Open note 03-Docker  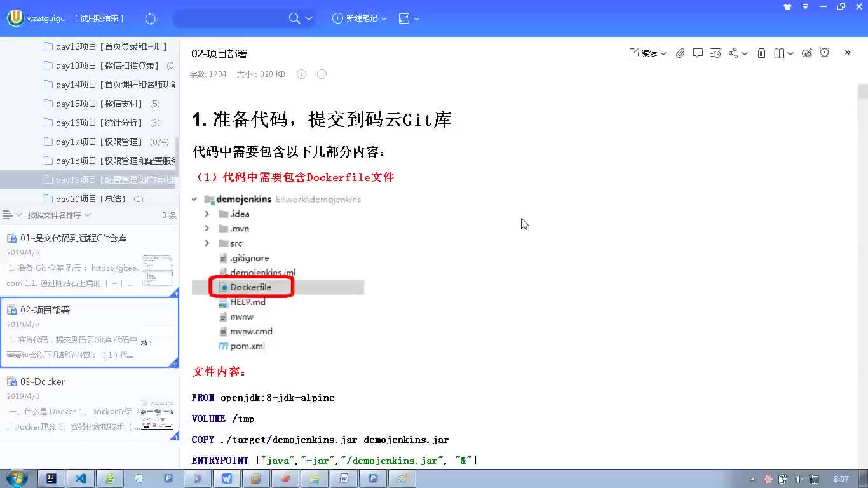point(89,405)
